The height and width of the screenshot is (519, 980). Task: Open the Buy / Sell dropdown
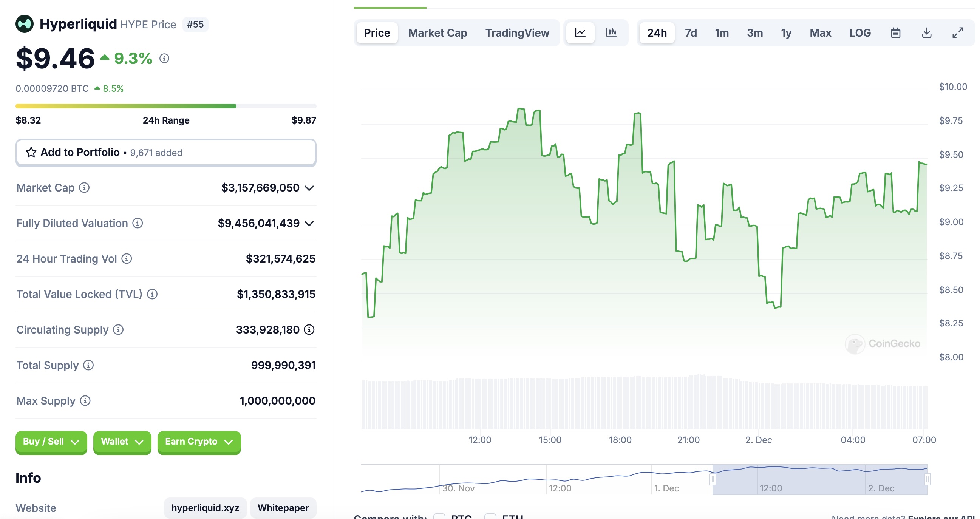tap(51, 442)
